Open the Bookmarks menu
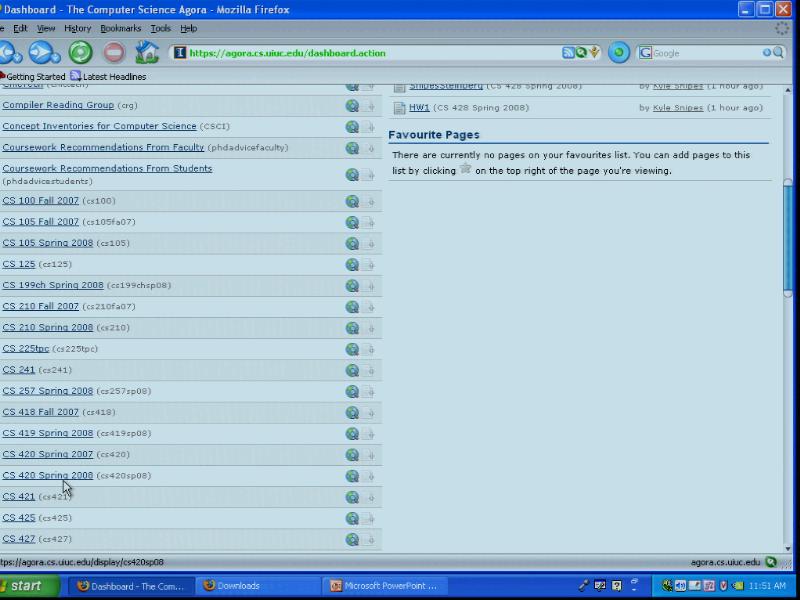This screenshot has width=800, height=600. click(120, 29)
